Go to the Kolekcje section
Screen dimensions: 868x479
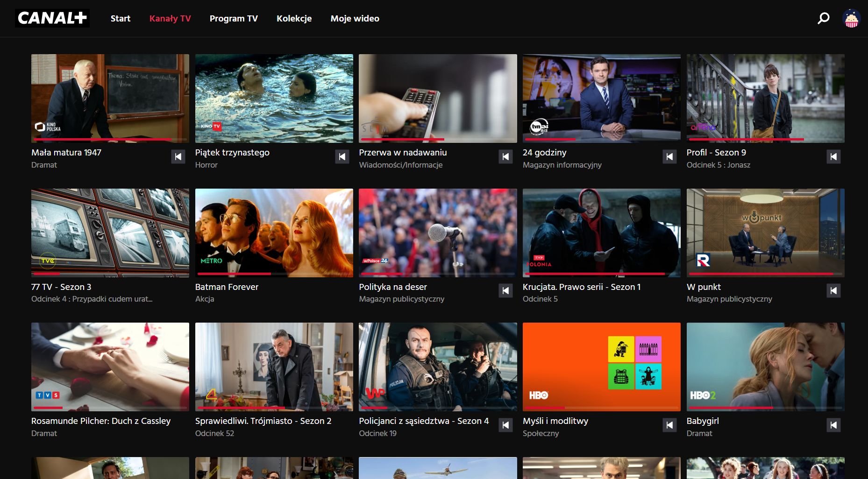pyautogui.click(x=294, y=18)
